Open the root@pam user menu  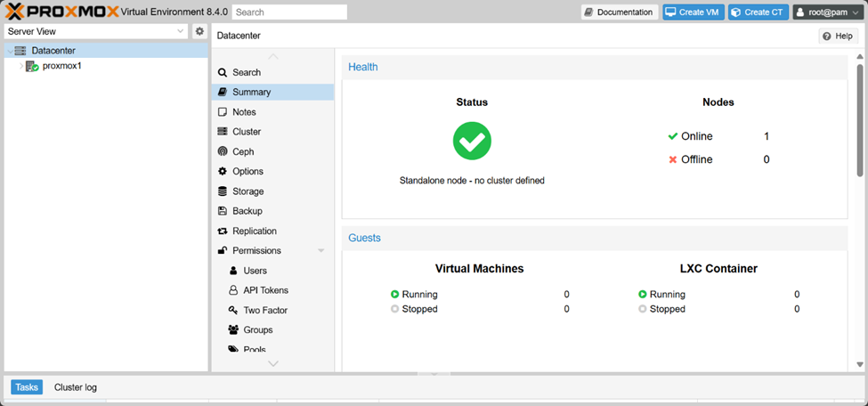coord(826,12)
